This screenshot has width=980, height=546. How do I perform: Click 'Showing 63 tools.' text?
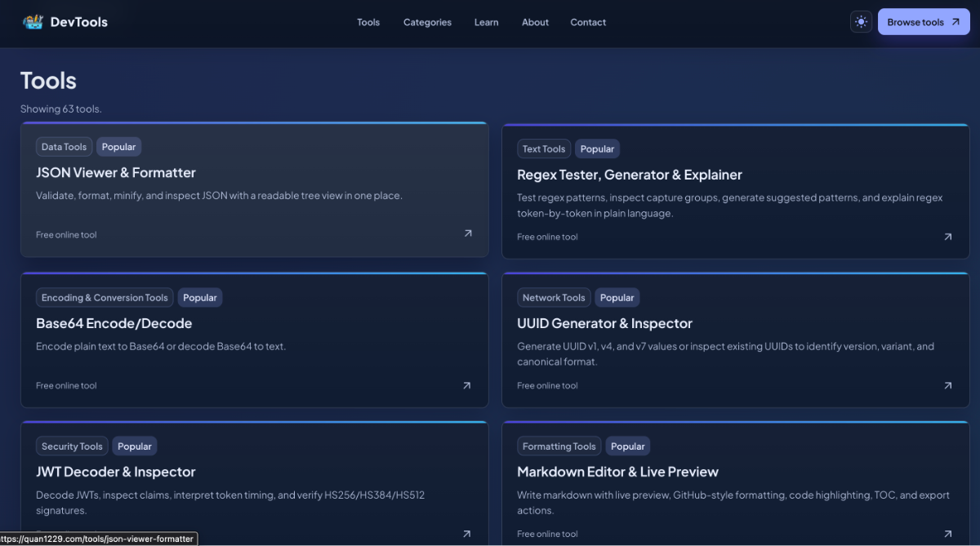(x=61, y=109)
